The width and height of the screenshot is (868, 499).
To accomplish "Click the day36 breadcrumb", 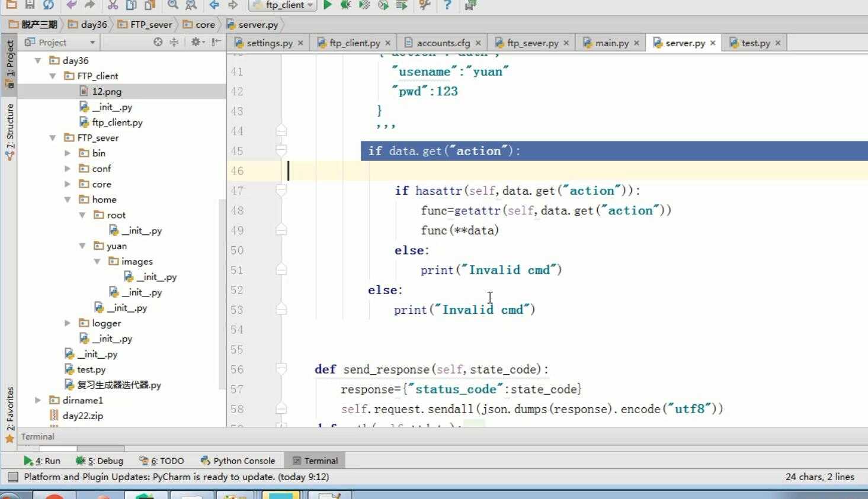I will (x=88, y=24).
